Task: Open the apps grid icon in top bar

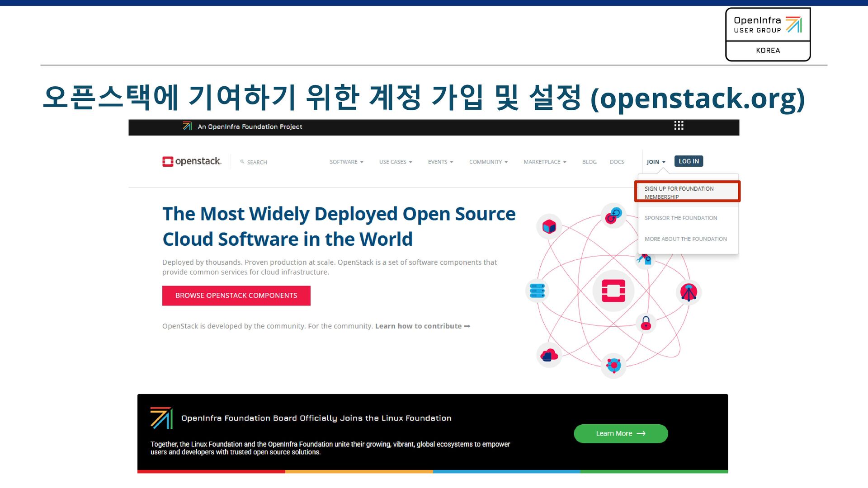Action: (679, 126)
